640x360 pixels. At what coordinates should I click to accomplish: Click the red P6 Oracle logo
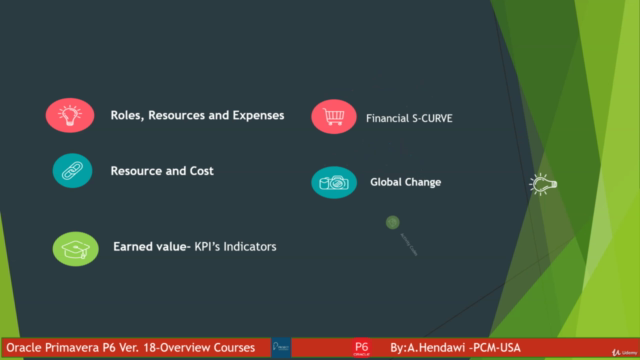pyautogui.click(x=362, y=348)
